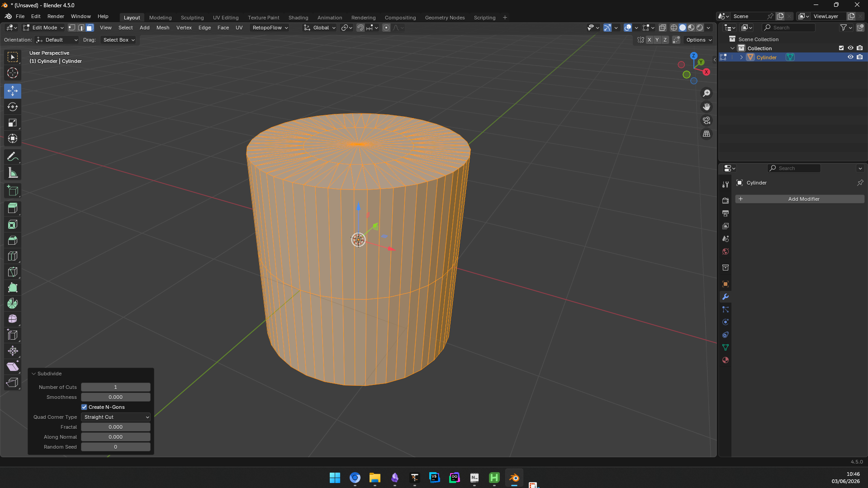868x488 pixels.
Task: Select the Transform tool
Action: 13,138
